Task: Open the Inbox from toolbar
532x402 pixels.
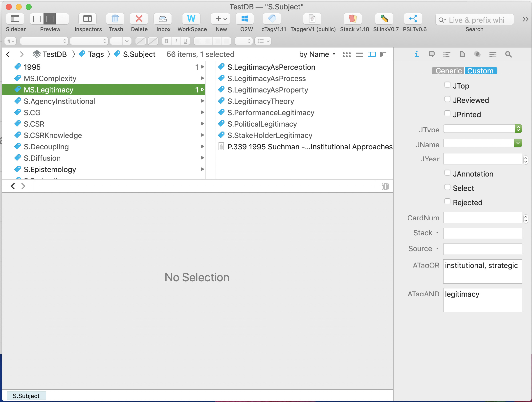Action: (x=163, y=19)
